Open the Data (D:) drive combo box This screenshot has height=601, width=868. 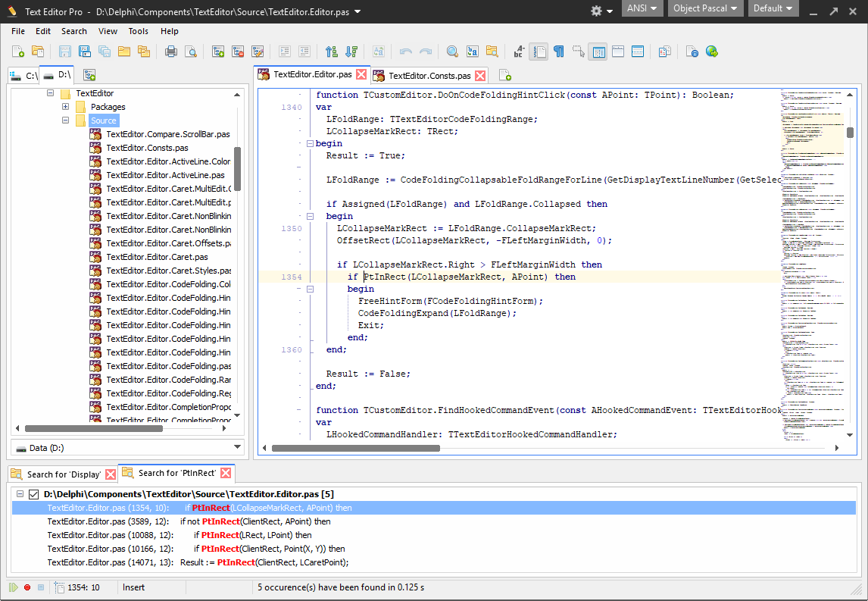point(128,448)
